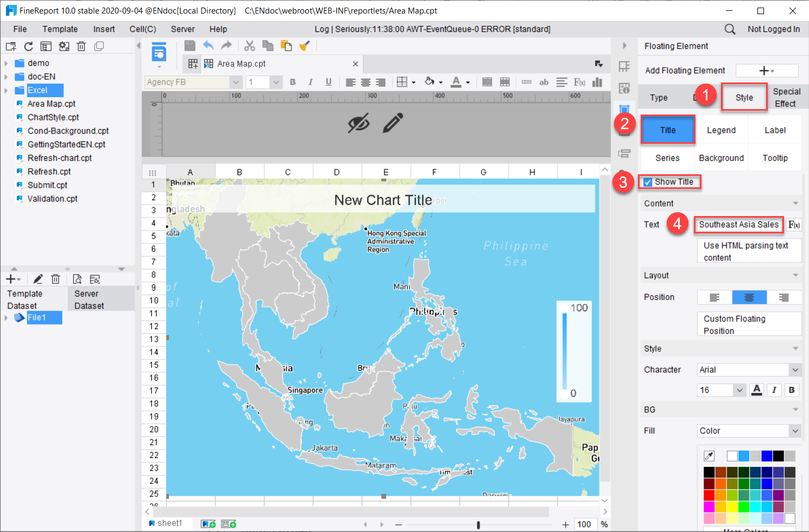
Task: Toggle Bold in the Character style section
Action: 792,390
